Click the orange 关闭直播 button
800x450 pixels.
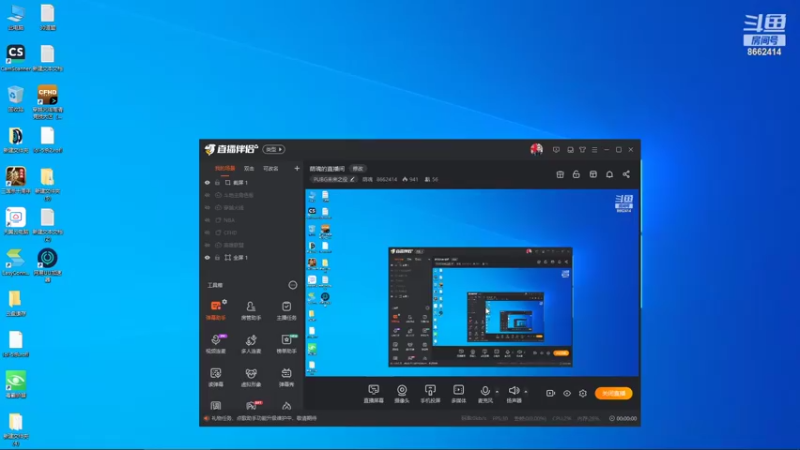613,393
